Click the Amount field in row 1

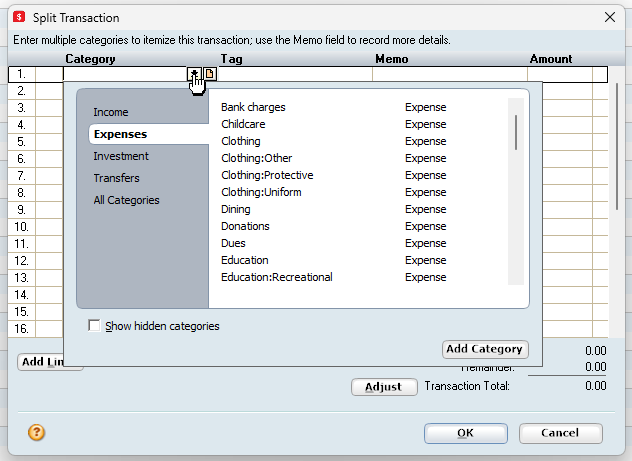click(x=560, y=74)
